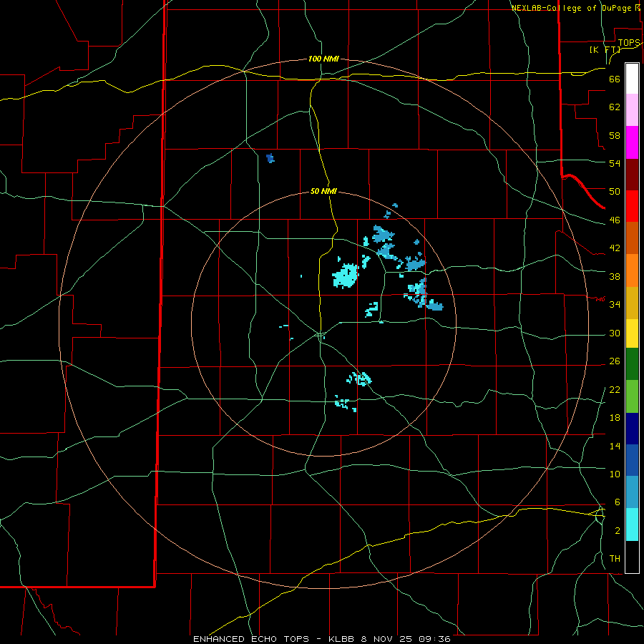This screenshot has width=644, height=644.
Task: Choose the gold-yellow band in the legend
Action: pyautogui.click(x=632, y=303)
